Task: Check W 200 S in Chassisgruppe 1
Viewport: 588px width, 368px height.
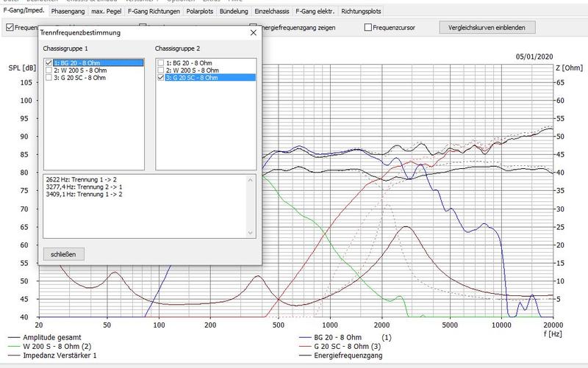Action: (x=49, y=70)
